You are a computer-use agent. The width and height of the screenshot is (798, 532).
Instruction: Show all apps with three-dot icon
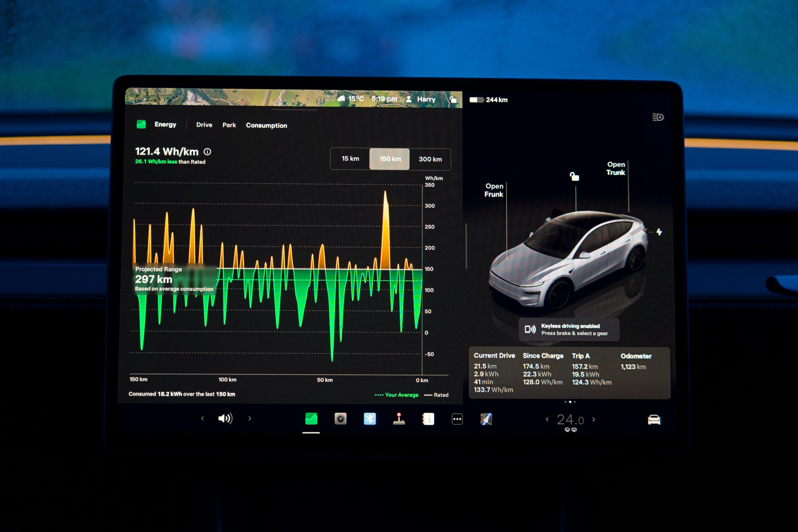(457, 419)
